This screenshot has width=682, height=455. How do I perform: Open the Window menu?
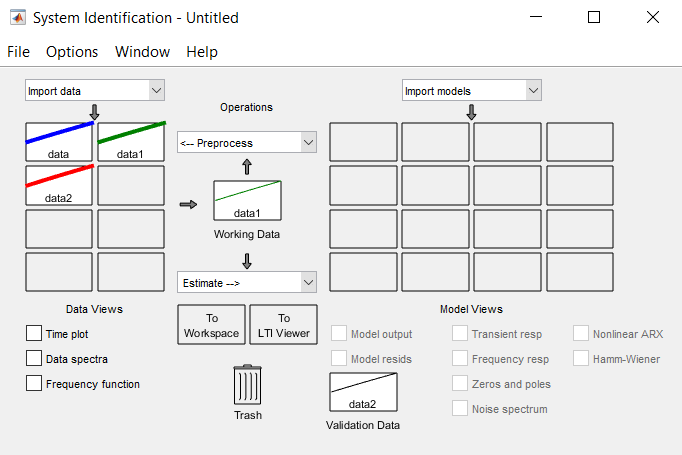(142, 52)
